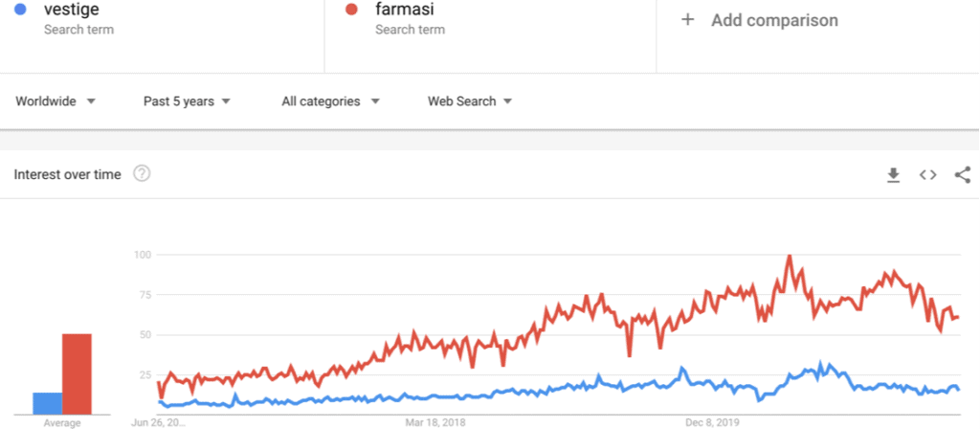Screen dimensions: 980x429
Task: Open the embed code icon
Action: [x=928, y=175]
